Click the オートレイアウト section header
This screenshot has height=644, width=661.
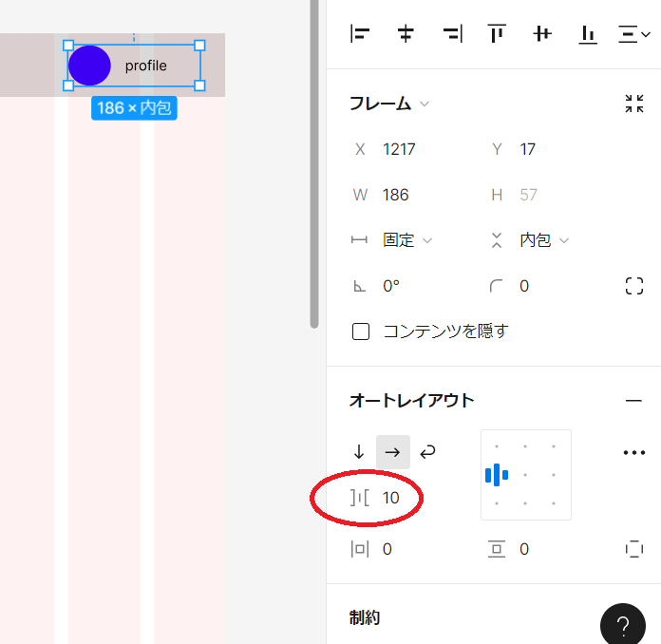(411, 401)
